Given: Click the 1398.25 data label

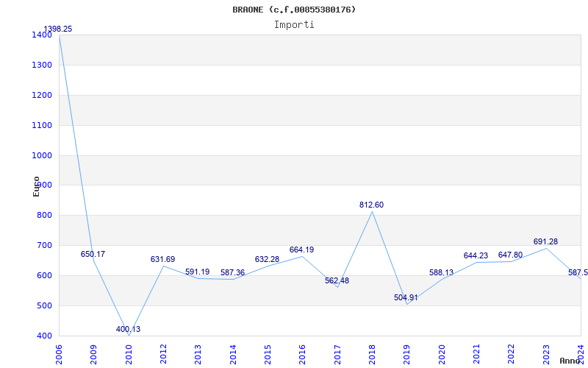Looking at the screenshot, I should (x=58, y=29).
